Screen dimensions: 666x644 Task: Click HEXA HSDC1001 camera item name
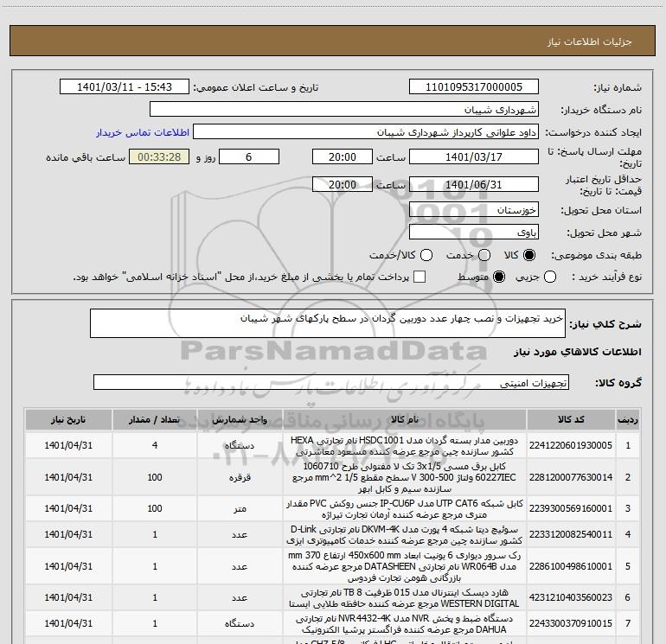[x=405, y=446]
